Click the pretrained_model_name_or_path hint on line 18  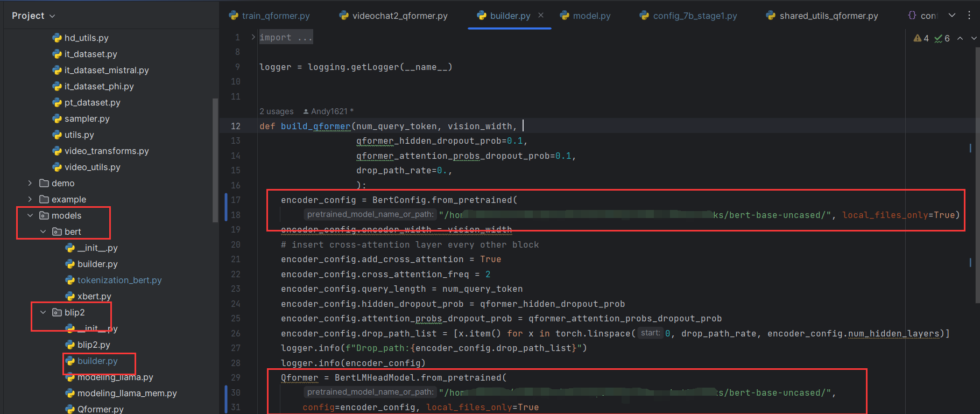pos(370,214)
